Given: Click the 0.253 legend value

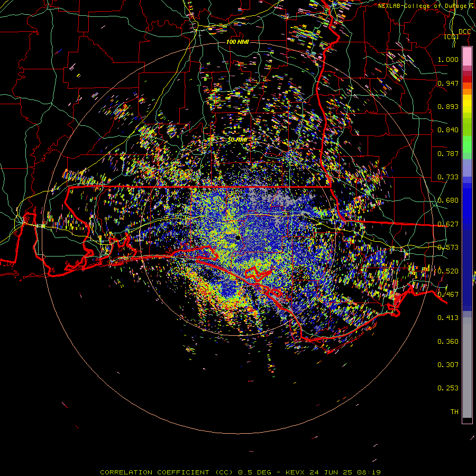Looking at the screenshot, I should pos(448,388).
